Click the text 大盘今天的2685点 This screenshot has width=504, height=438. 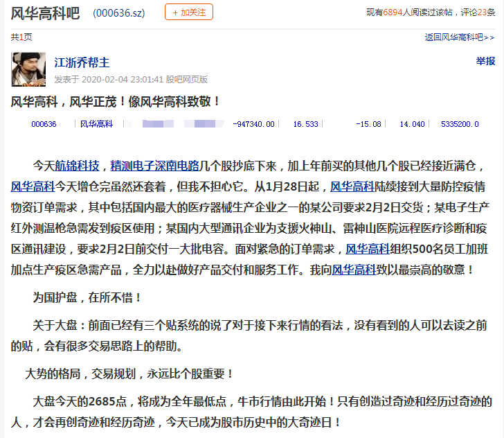[x=80, y=402]
